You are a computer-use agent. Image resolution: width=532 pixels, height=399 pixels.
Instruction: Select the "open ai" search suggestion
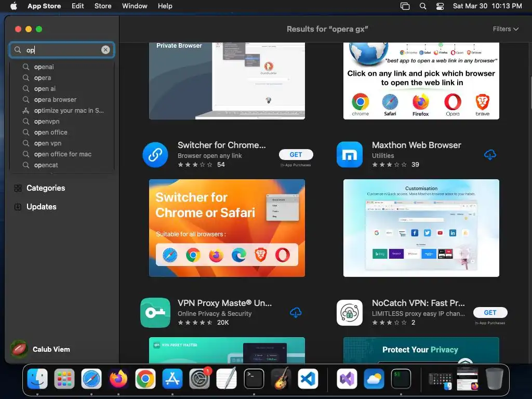coord(62,88)
